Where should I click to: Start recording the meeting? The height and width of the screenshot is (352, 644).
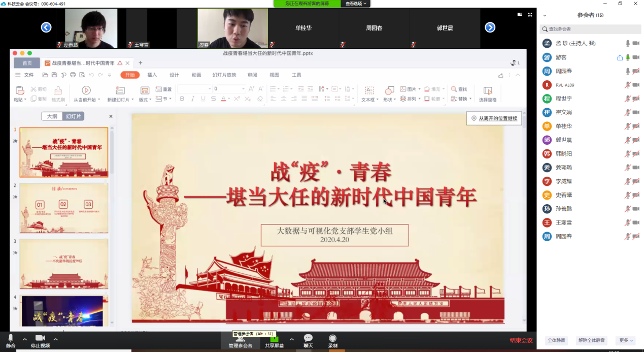coord(332,339)
